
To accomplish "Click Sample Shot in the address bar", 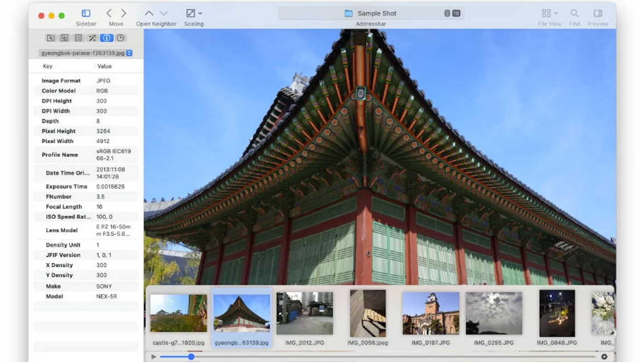I will click(x=376, y=13).
